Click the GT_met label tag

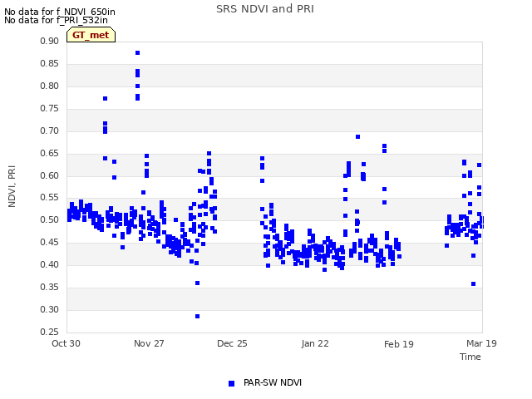(x=91, y=35)
